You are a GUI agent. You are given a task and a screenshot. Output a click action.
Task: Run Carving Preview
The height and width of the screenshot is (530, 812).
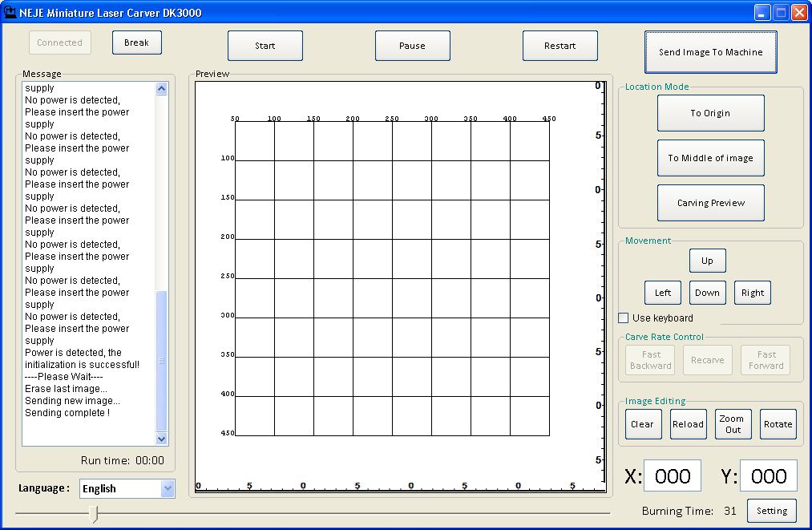coord(710,203)
